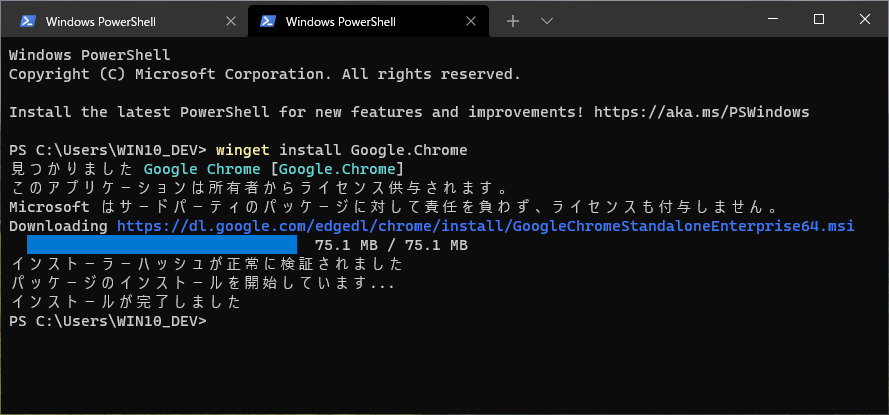This screenshot has width=889, height=415.
Task: Click the last empty PS prompt line
Action: click(108, 321)
